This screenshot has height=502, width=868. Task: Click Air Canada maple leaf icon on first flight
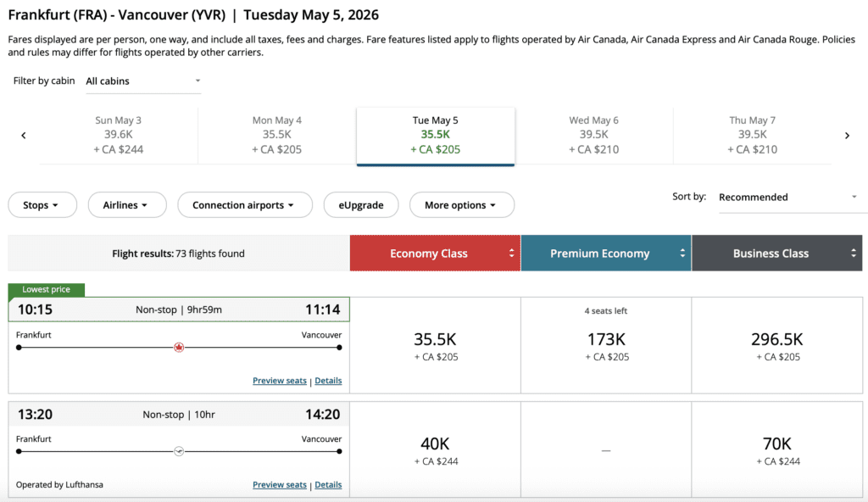(x=179, y=347)
